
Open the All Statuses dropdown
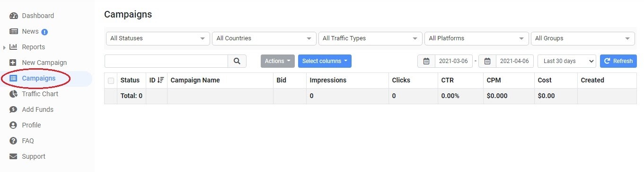click(158, 38)
